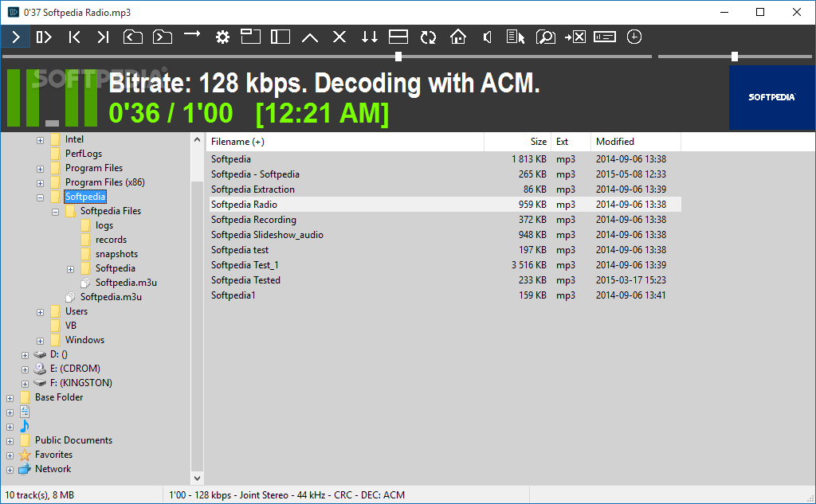Select the Public Documents folder
The width and height of the screenshot is (816, 504).
point(73,440)
